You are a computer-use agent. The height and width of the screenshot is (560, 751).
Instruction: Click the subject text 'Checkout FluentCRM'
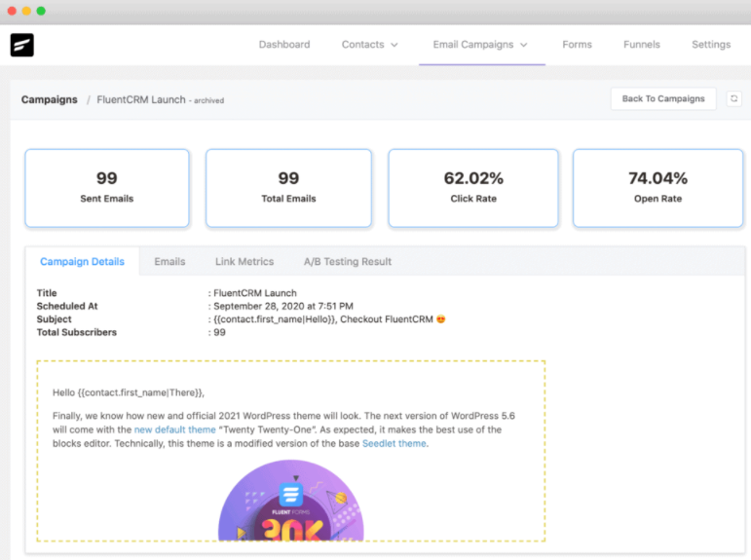coord(387,319)
